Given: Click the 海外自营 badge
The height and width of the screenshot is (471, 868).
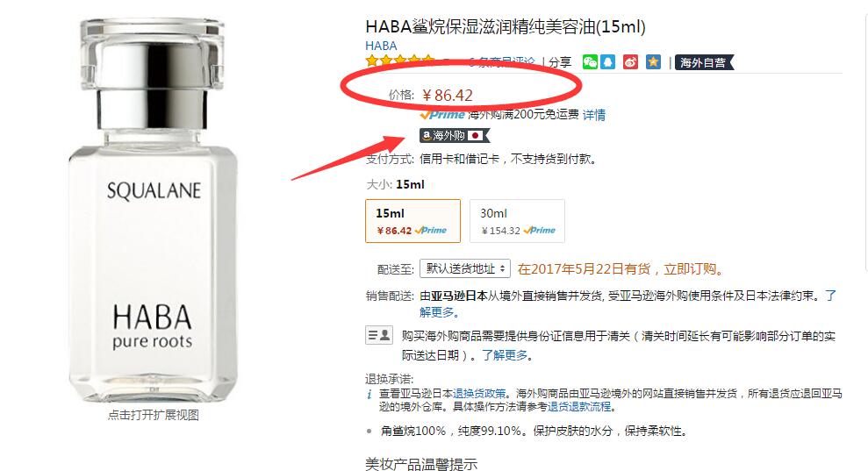Looking at the screenshot, I should pyautogui.click(x=704, y=62).
